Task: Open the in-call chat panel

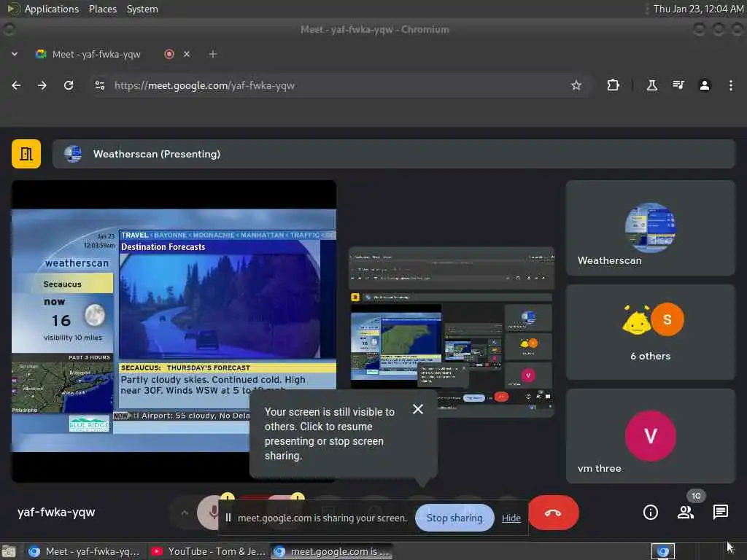Action: pos(720,513)
